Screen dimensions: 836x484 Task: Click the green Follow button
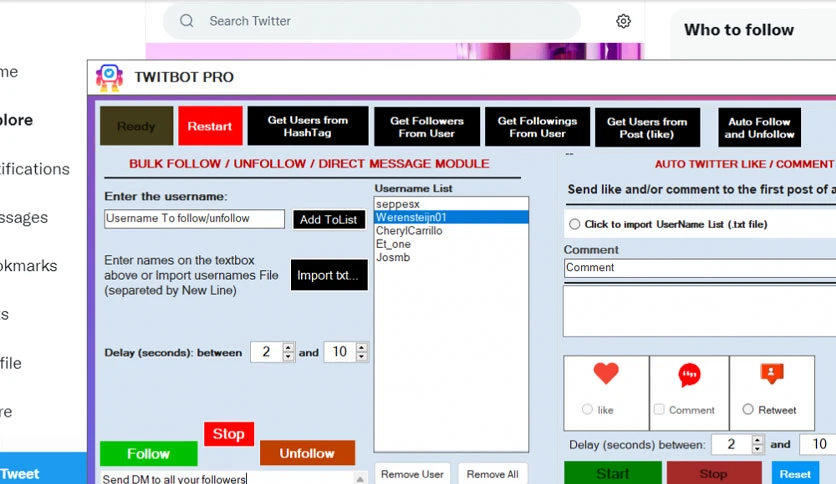(x=149, y=454)
